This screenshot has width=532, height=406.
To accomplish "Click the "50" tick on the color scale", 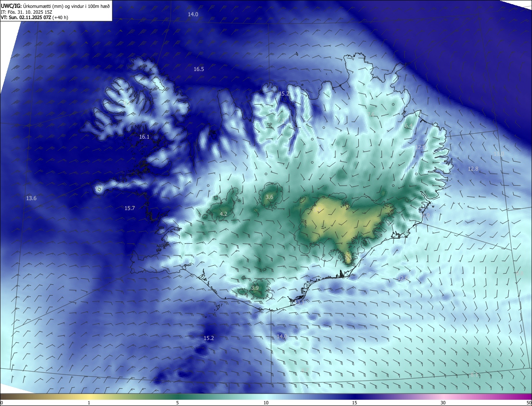I will [x=529, y=403].
